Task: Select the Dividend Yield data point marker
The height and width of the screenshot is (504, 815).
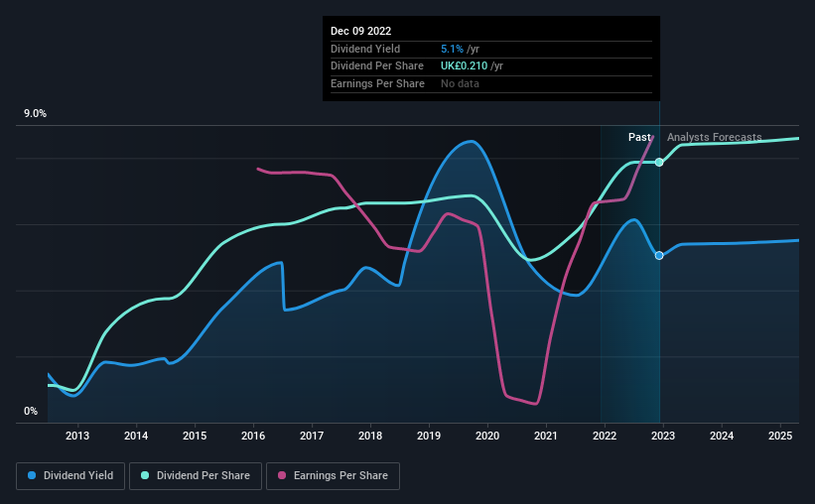Action: click(x=659, y=256)
